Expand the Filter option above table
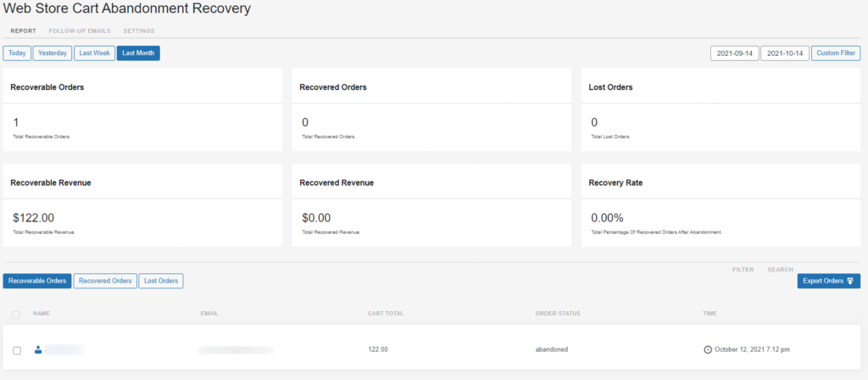Viewport: 868px width, 380px height. [x=743, y=270]
